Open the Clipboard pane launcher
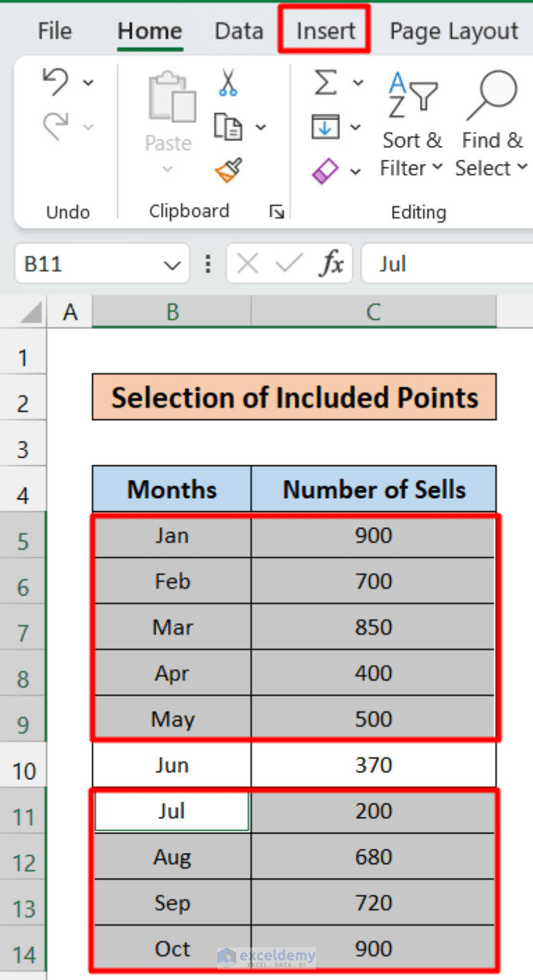The image size is (533, 980). [277, 212]
